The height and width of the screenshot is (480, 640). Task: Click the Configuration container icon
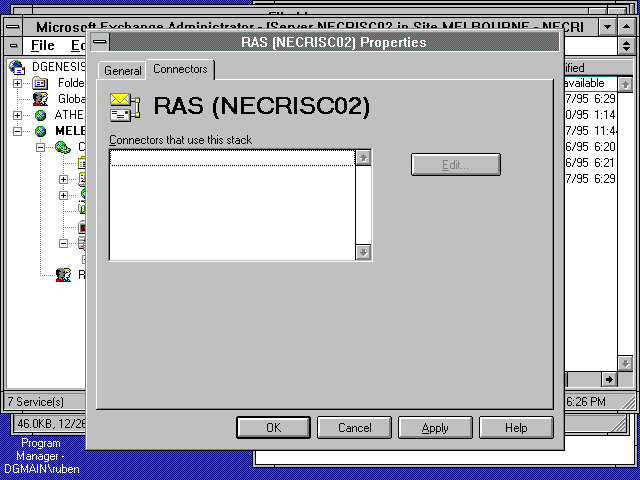click(x=63, y=147)
